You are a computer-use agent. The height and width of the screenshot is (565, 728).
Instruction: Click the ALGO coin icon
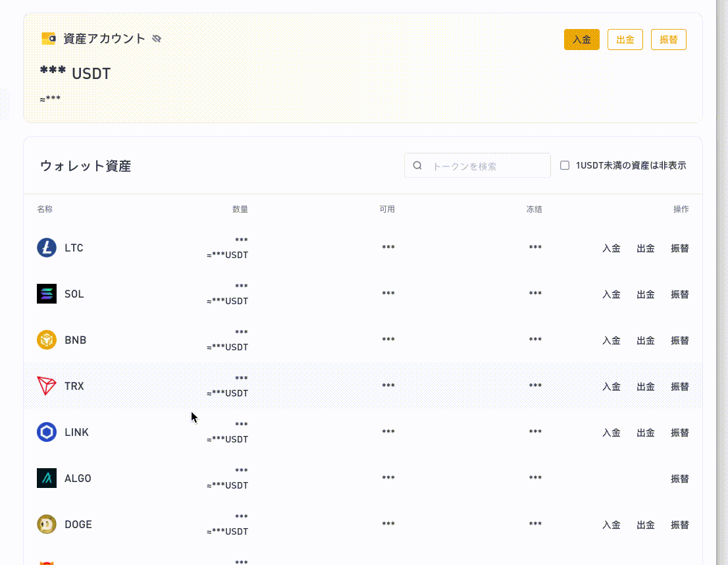(x=47, y=478)
